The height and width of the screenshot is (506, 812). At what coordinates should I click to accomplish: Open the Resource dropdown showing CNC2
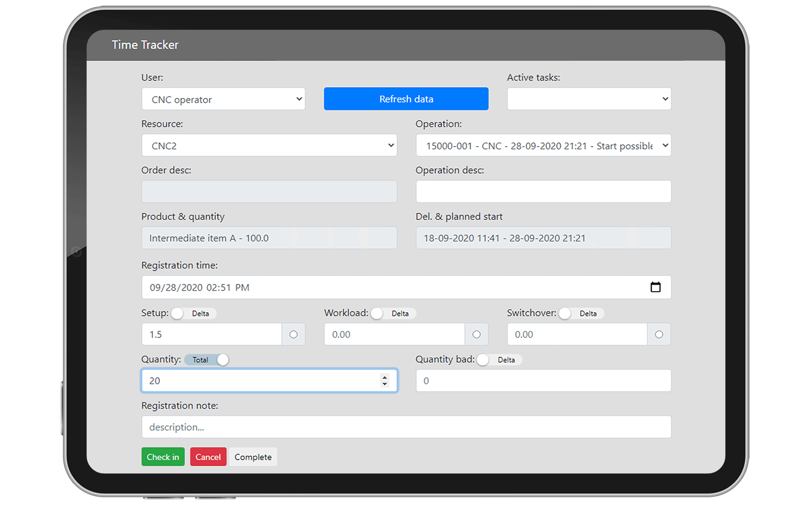coord(269,145)
